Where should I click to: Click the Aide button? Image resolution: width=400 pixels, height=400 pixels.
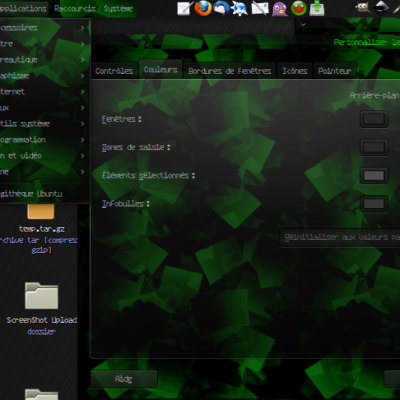(124, 379)
